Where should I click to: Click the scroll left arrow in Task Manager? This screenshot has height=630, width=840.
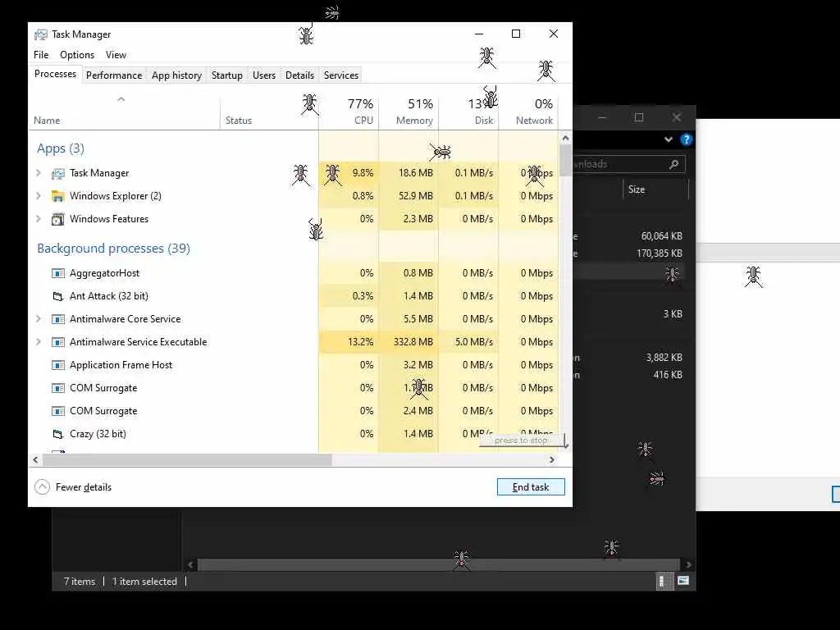35,459
